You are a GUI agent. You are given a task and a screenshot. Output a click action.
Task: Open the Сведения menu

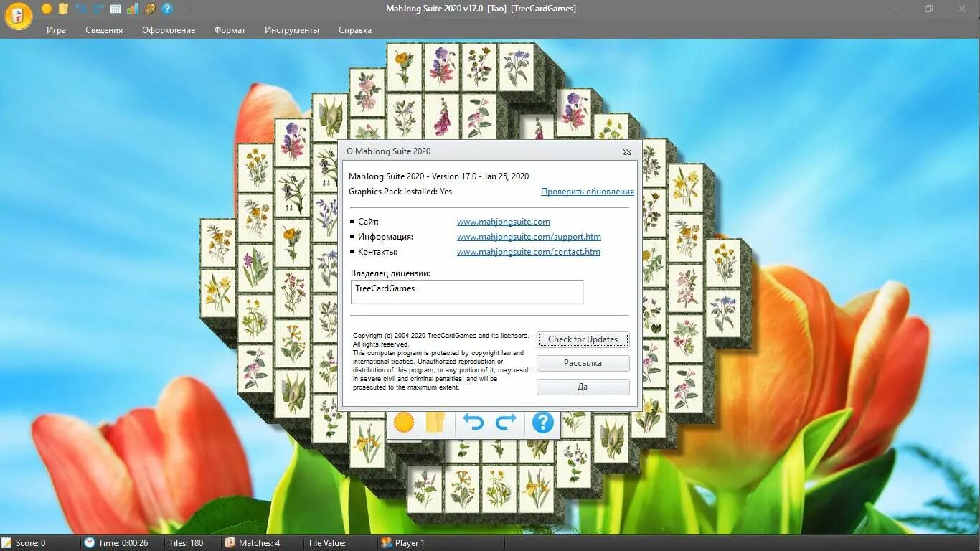tap(104, 30)
